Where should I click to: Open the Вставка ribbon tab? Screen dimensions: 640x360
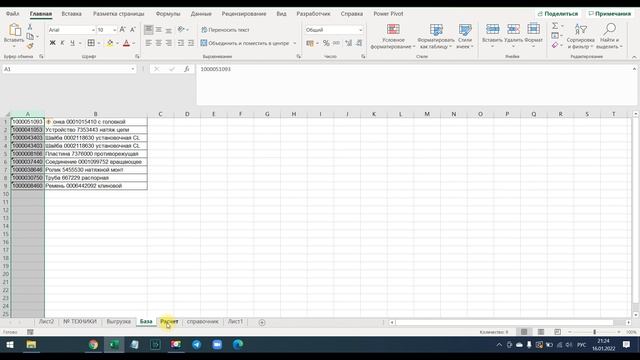tap(71, 13)
